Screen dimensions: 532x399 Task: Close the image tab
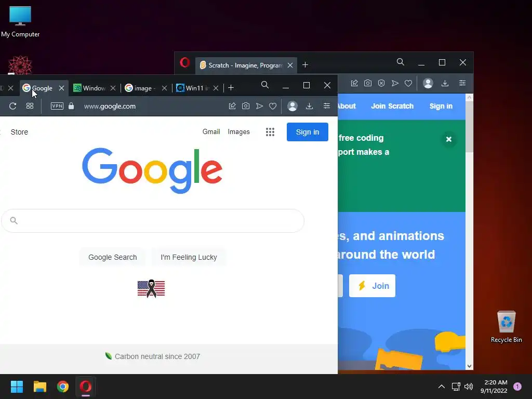click(164, 88)
